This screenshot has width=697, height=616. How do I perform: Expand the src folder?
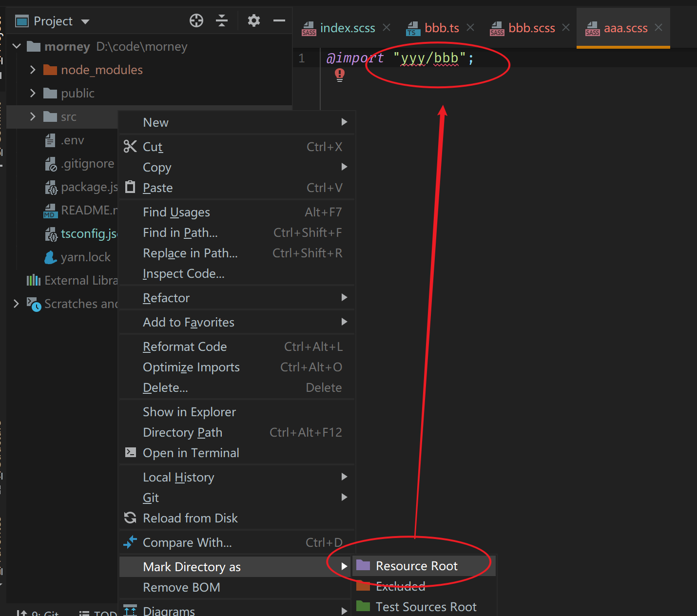(33, 116)
